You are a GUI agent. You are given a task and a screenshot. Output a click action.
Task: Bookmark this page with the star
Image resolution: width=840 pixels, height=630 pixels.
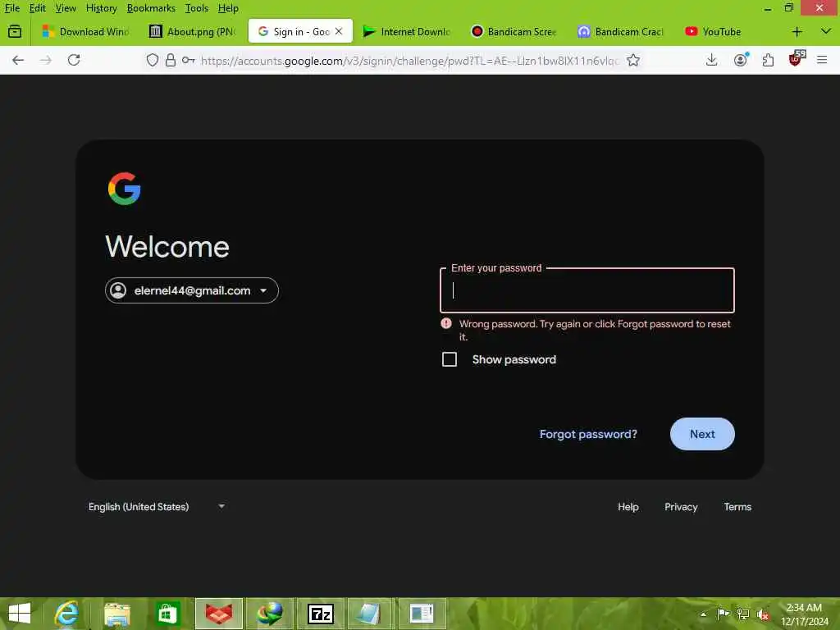[633, 60]
